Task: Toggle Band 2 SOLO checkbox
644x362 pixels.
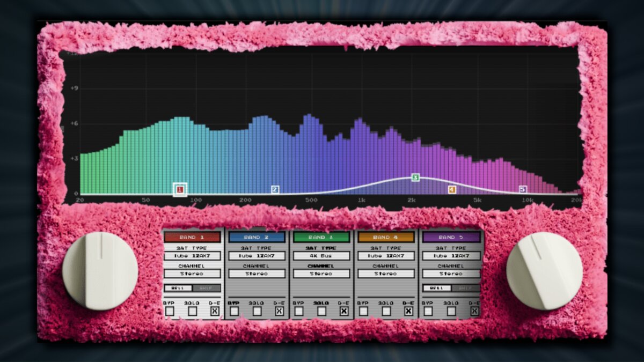Action: (x=257, y=311)
